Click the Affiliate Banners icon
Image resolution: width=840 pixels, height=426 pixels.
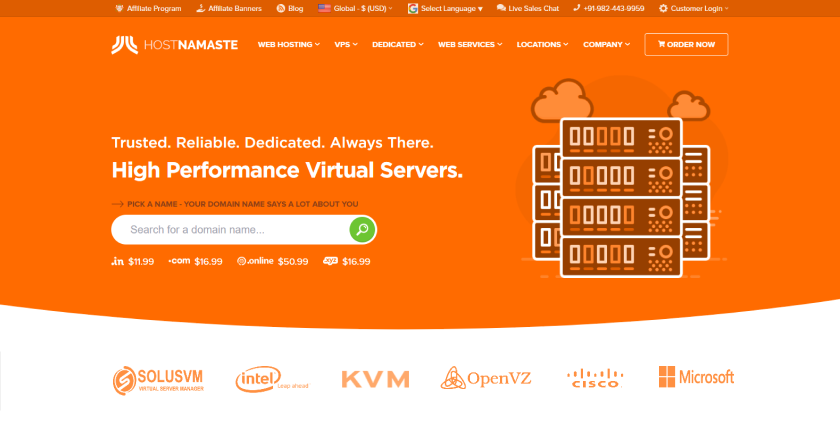coord(200,9)
